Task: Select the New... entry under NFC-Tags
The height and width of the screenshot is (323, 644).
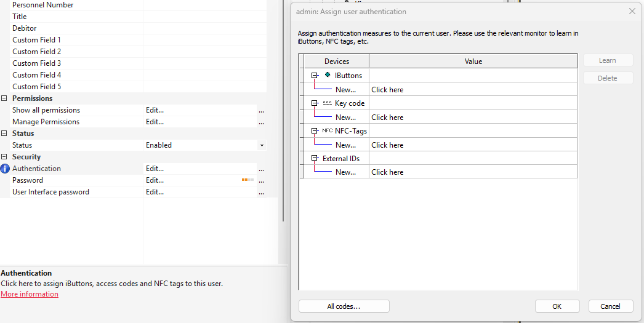Action: click(x=345, y=145)
